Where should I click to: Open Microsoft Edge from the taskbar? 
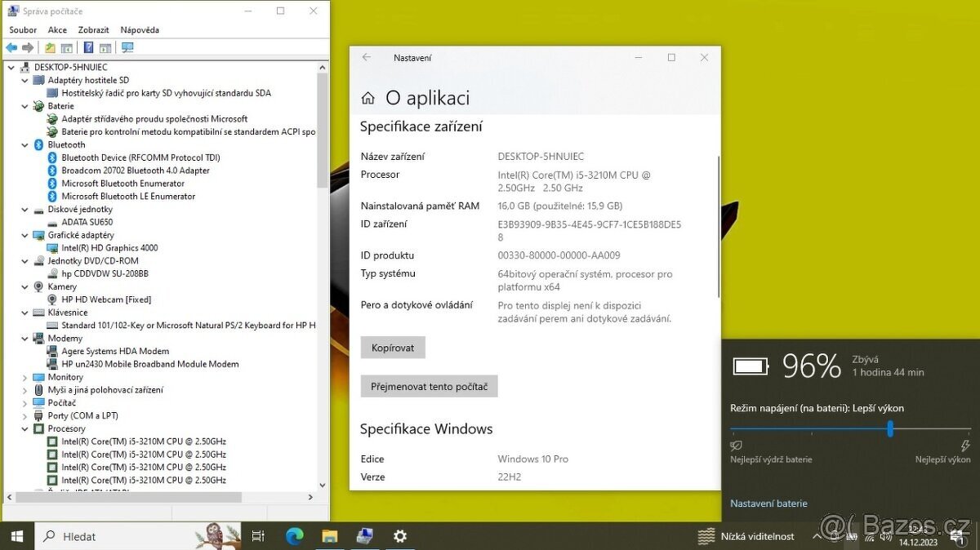click(294, 536)
